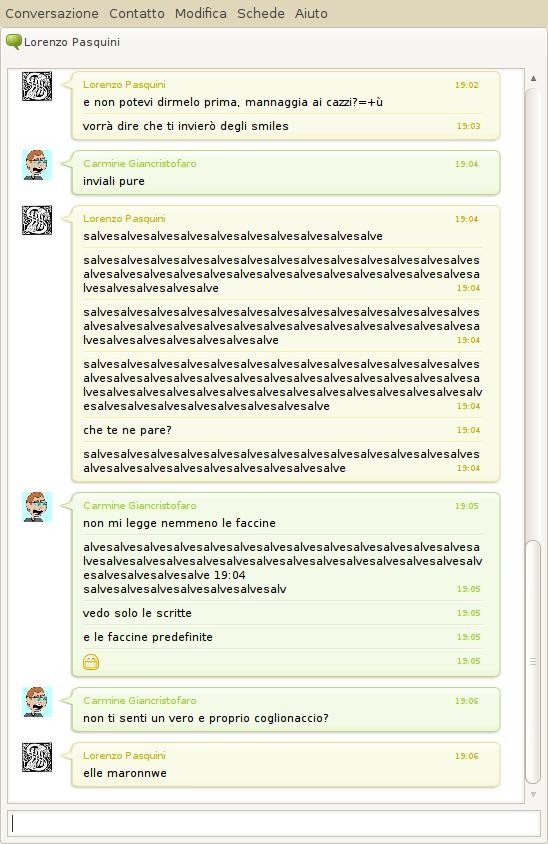Focus the message text input field

[x=273, y=824]
